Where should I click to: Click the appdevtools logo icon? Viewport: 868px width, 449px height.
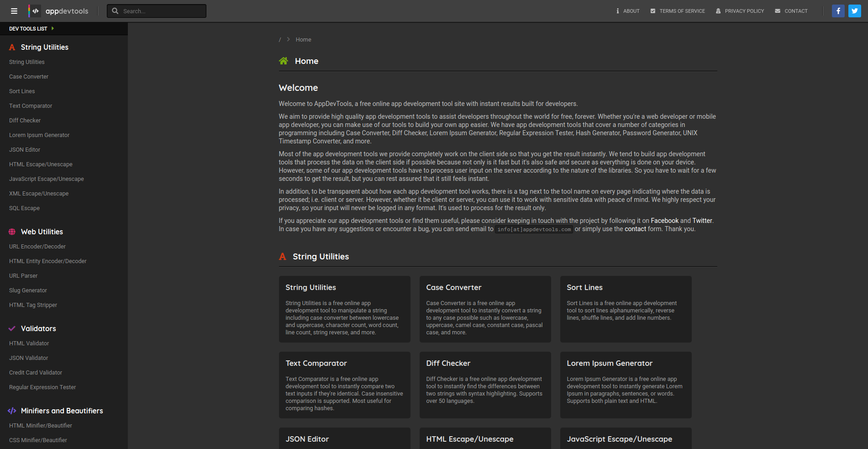point(35,11)
